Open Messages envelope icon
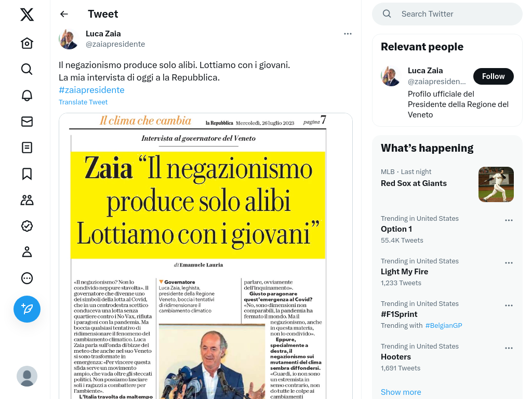The image size is (532, 399). (27, 122)
